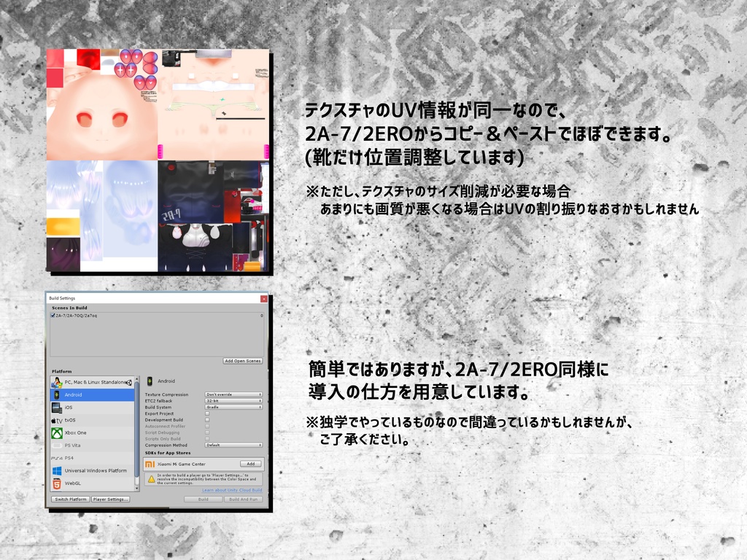Click the Xiaomi Mi Game Center icon

(x=150, y=463)
